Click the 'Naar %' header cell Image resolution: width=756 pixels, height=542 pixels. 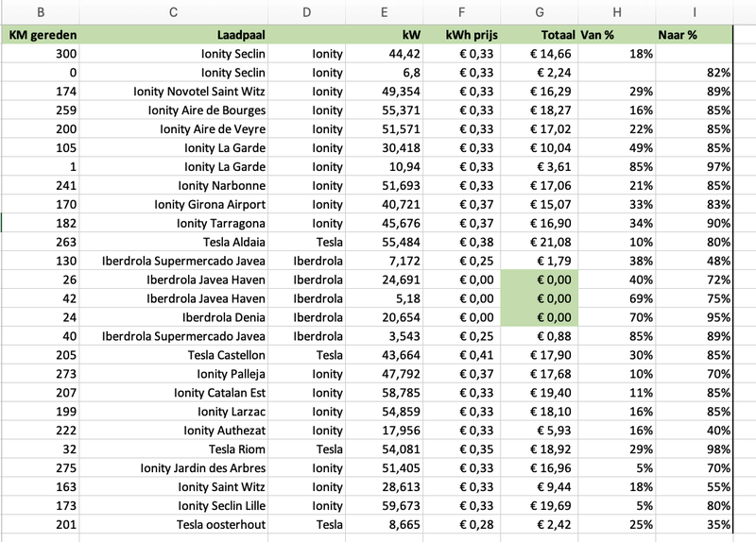coord(695,35)
